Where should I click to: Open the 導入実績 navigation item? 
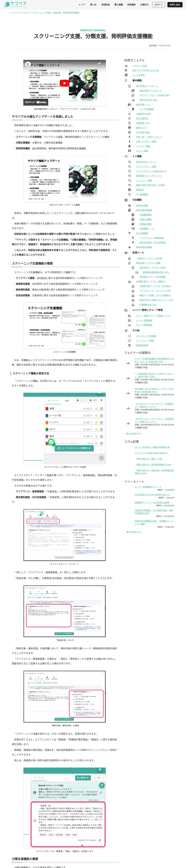point(118,5)
